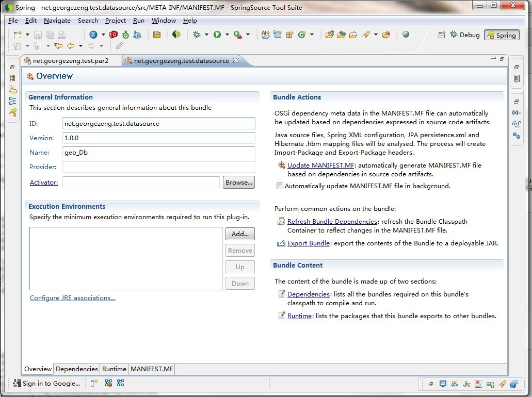Viewport: 532px width, 397px height.
Task: Open the New wizard dropdown arrow
Action: 27,35
